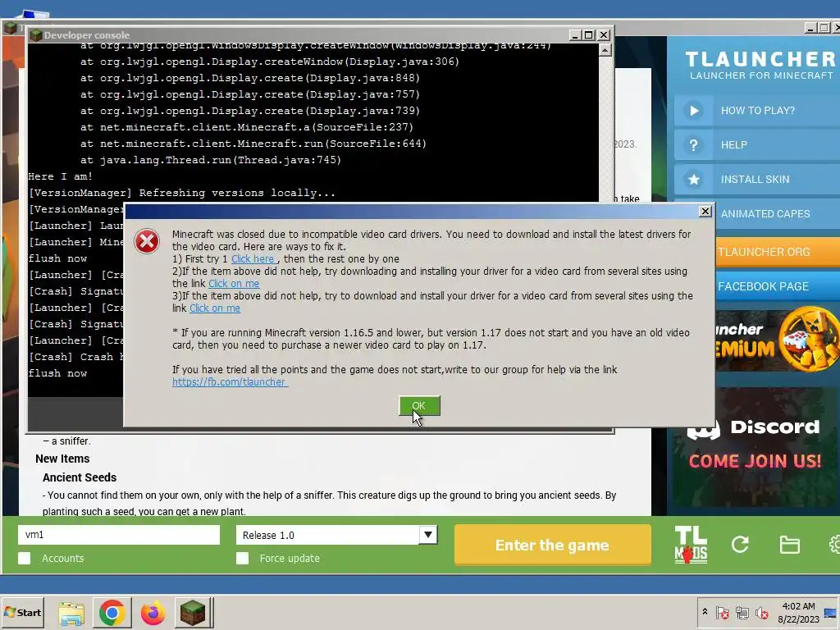The image size is (840, 630).
Task: Open the Windows Start menu
Action: click(x=22, y=612)
